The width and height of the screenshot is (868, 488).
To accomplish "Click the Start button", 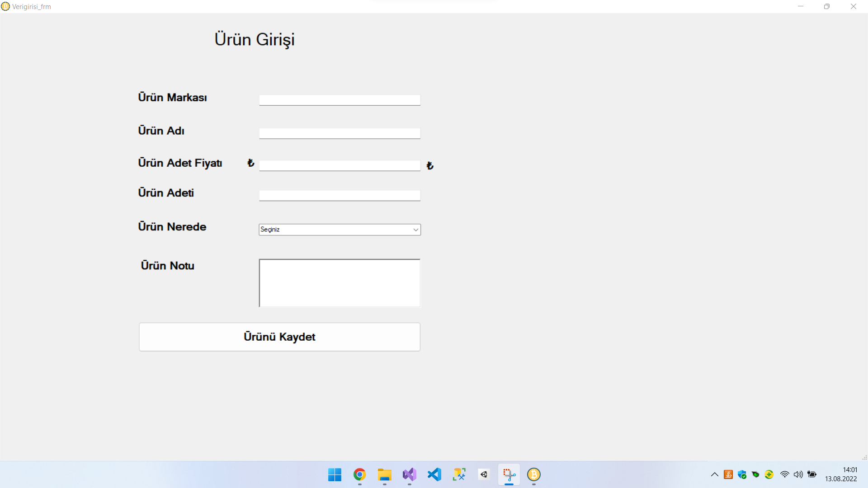I will point(335,475).
